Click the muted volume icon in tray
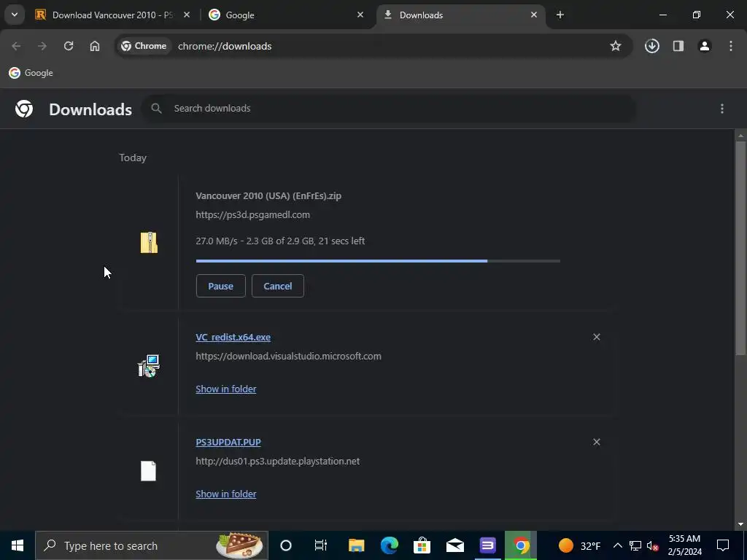747x560 pixels. (x=653, y=545)
